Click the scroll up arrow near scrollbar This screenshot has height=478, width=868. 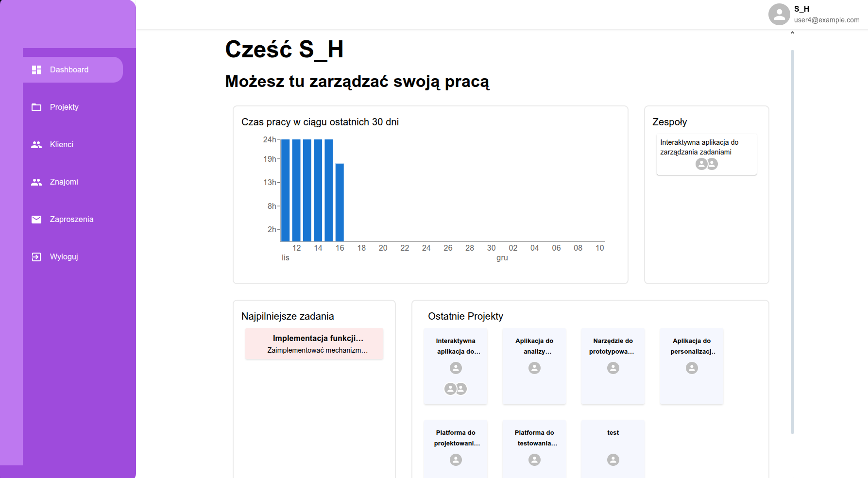pos(792,33)
